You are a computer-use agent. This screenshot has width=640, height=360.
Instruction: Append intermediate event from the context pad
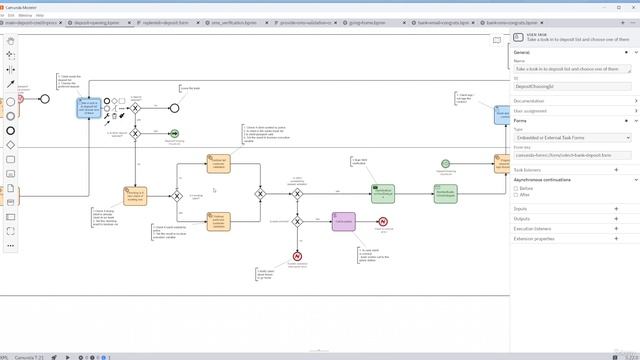[107, 109]
